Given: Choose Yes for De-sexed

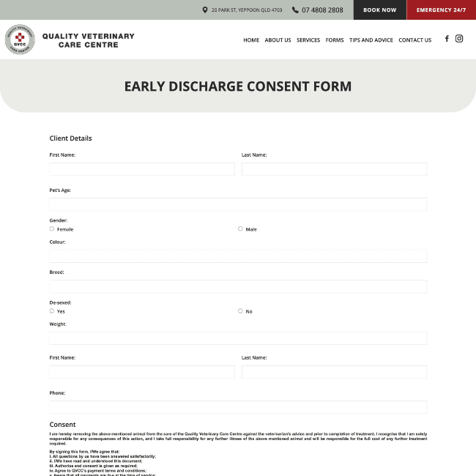Looking at the screenshot, I should point(51,310).
